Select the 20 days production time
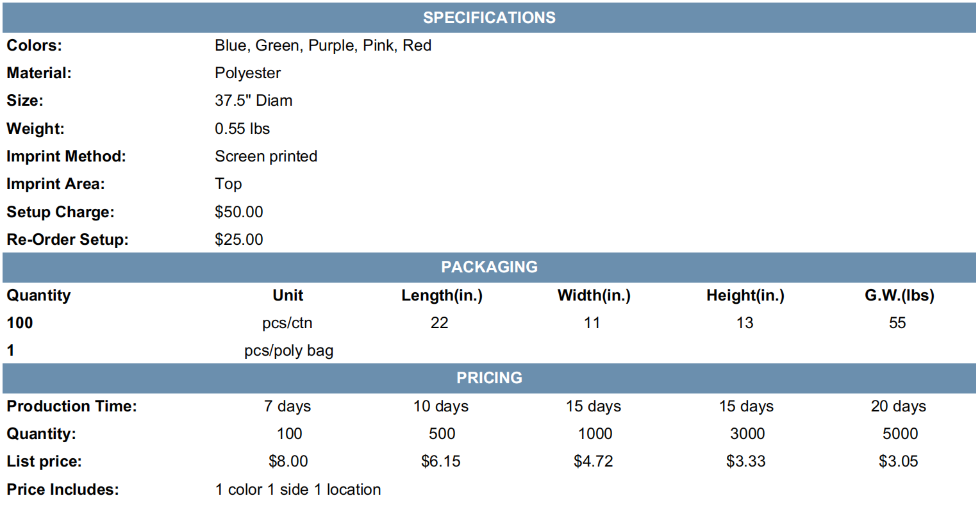The image size is (980, 505). click(x=899, y=406)
